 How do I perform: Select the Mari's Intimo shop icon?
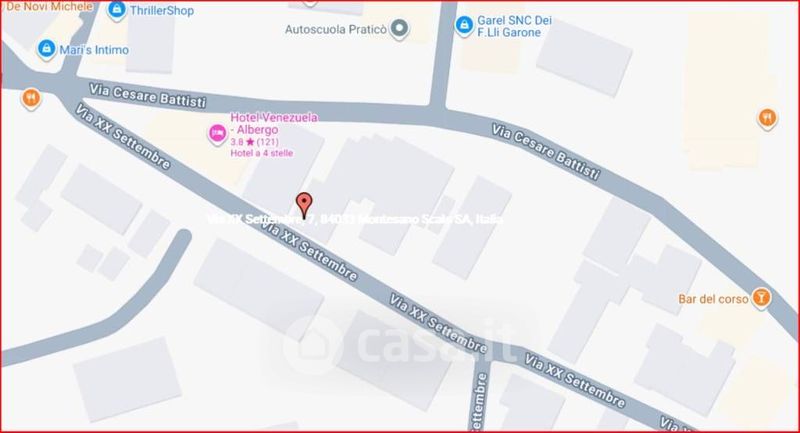[46, 49]
